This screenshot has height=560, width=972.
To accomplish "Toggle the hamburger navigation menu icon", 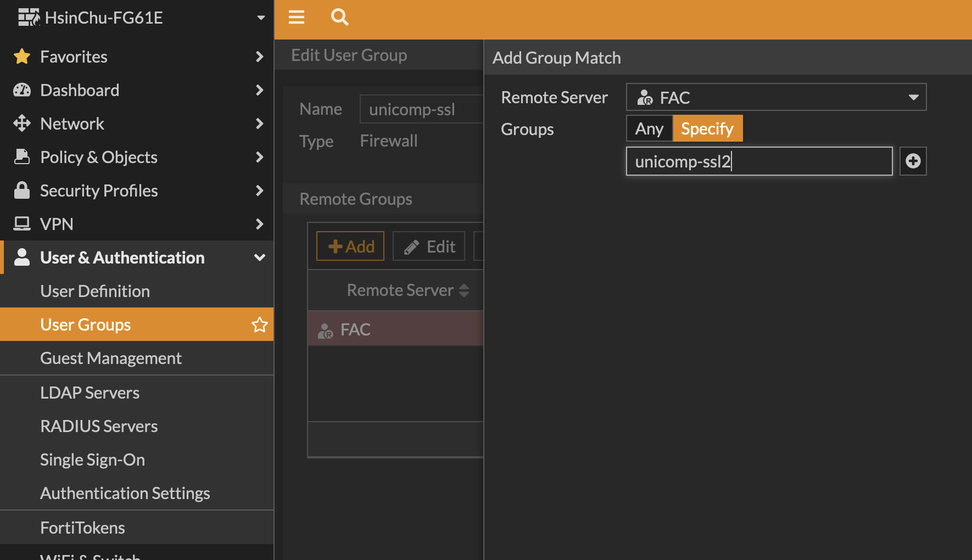I will click(297, 18).
